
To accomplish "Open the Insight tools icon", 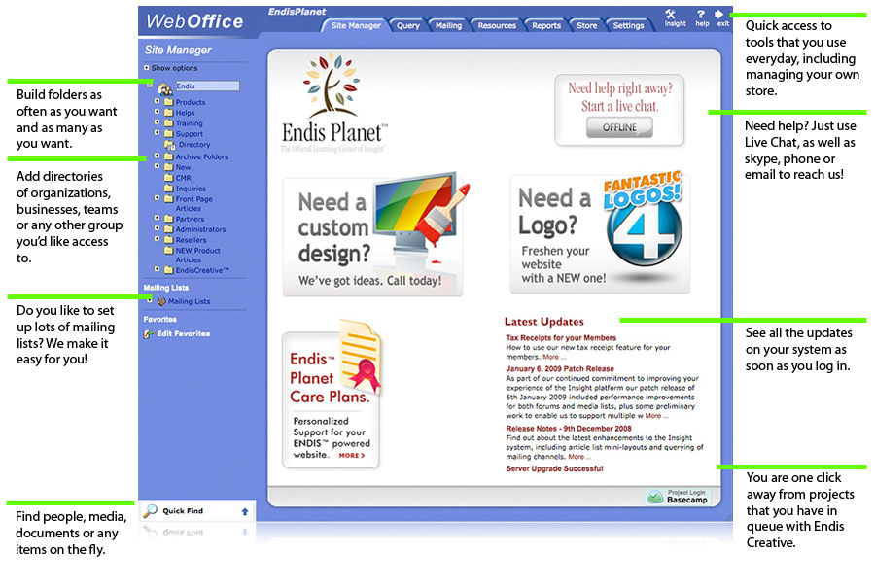I will [x=671, y=15].
